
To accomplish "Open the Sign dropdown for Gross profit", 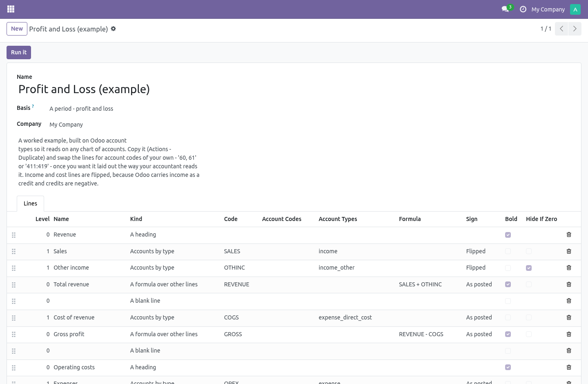I will [482, 334].
